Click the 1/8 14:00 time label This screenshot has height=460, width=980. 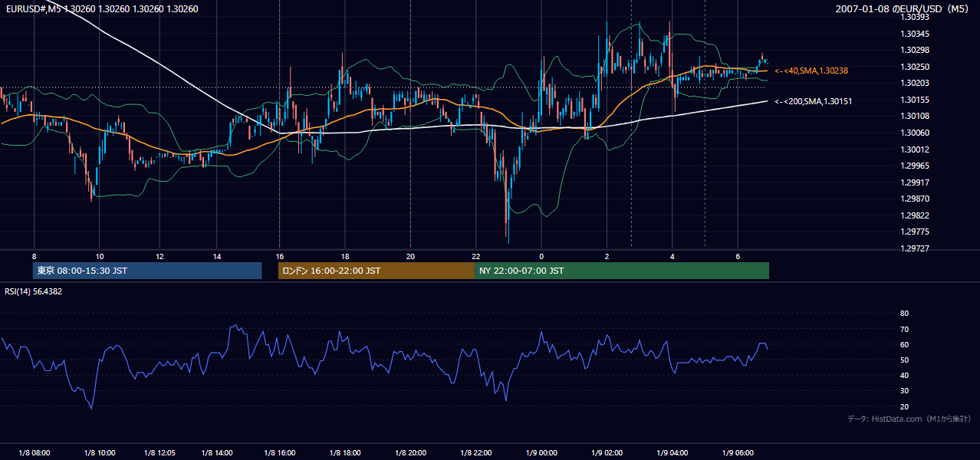216,452
